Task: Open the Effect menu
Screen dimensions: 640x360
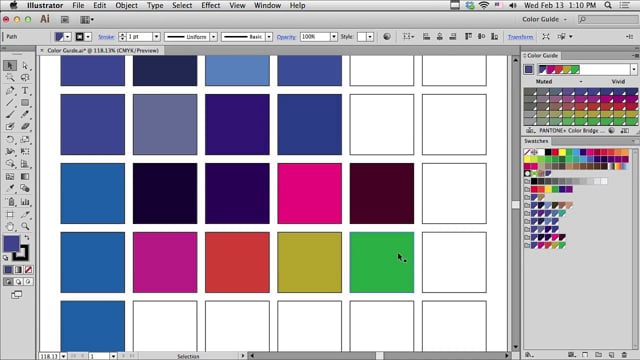Action: click(x=211, y=5)
